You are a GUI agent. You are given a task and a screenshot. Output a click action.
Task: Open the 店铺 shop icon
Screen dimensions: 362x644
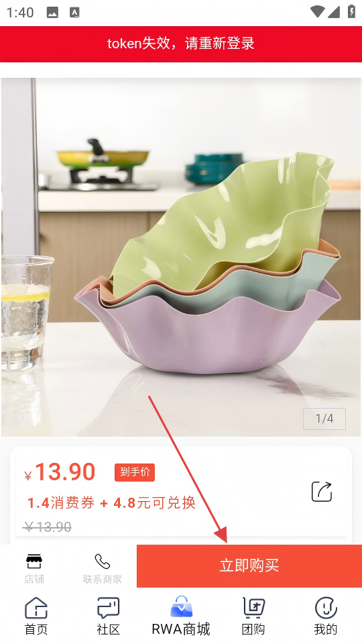[x=34, y=561]
